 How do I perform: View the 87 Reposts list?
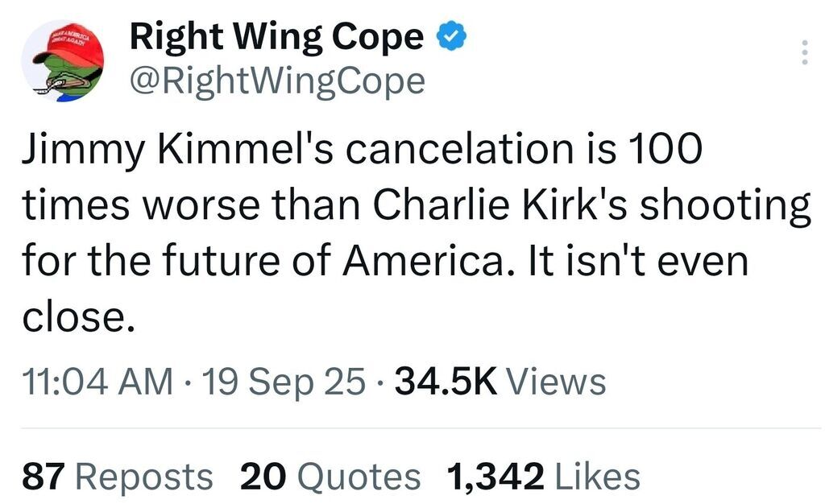[118, 477]
